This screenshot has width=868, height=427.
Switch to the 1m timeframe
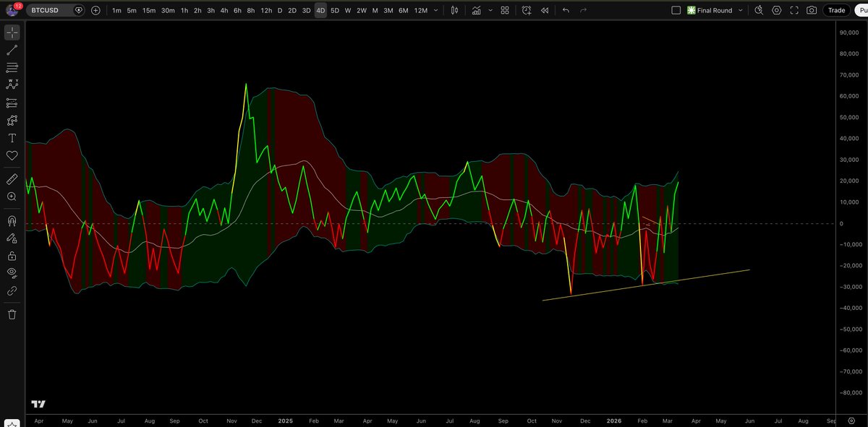[116, 10]
